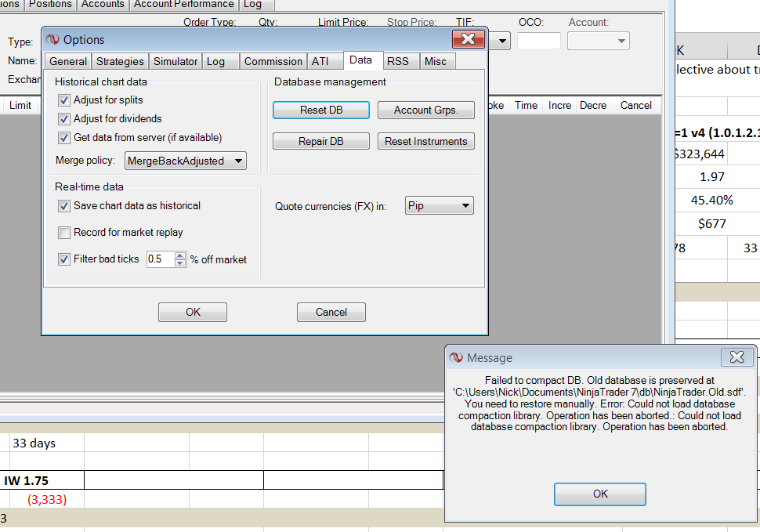Screen dimensions: 760x532
Task: Toggle Adjust for dividends checkbox
Action: click(63, 119)
